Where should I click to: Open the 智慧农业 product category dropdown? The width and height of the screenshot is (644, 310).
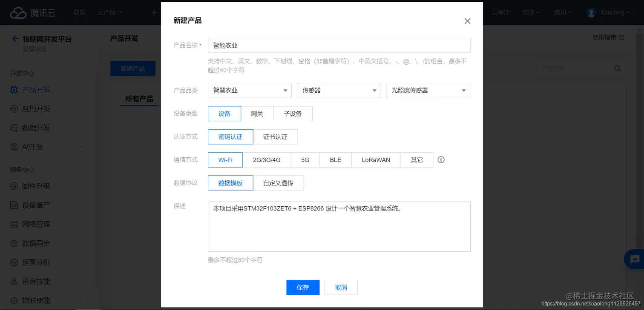tap(250, 91)
